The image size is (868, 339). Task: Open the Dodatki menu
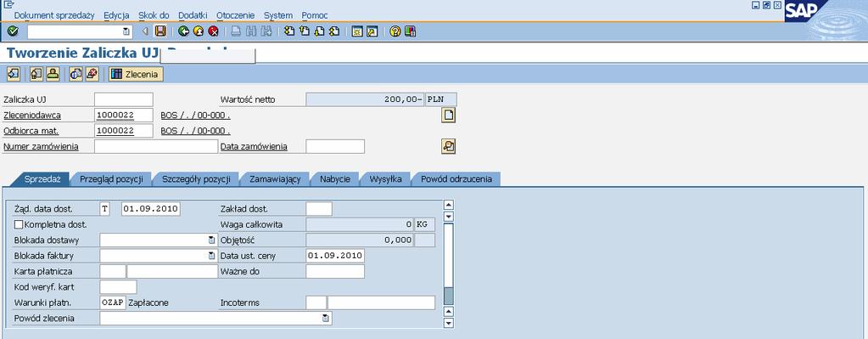193,15
